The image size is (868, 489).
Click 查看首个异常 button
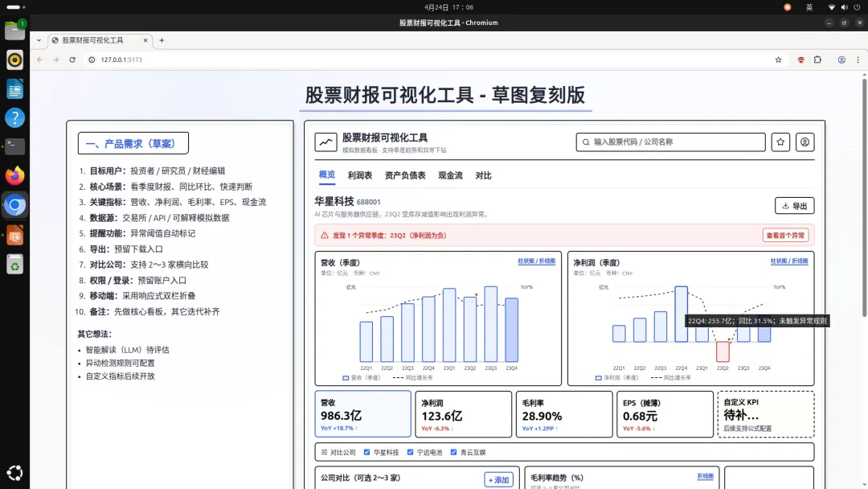click(x=785, y=236)
